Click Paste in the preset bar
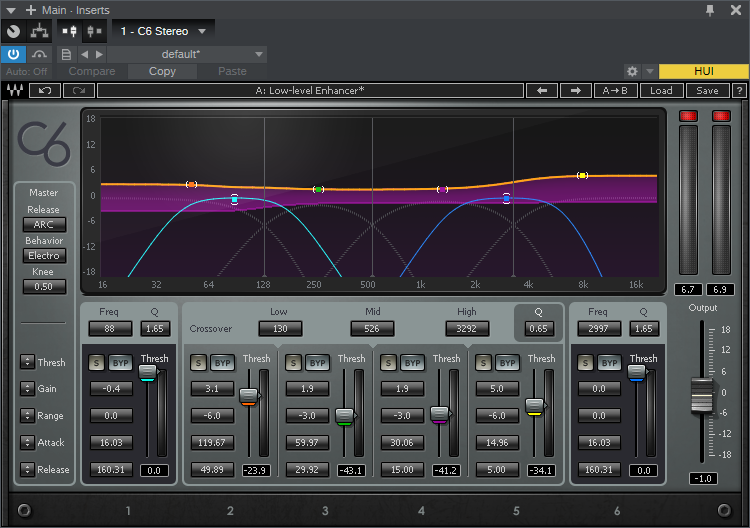The image size is (750, 528). point(232,71)
